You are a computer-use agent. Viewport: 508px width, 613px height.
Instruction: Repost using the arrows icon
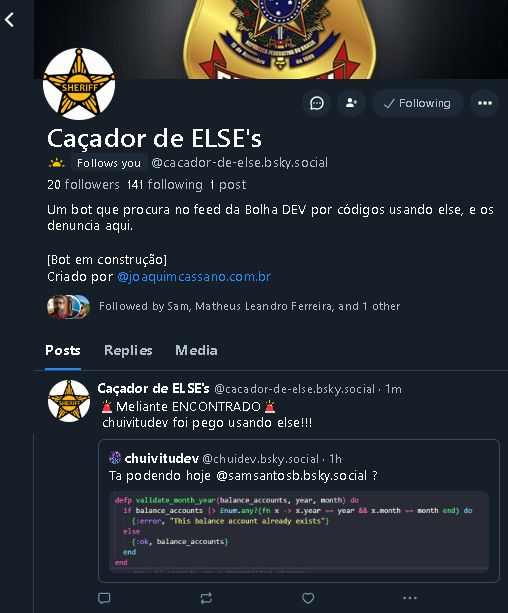click(206, 598)
